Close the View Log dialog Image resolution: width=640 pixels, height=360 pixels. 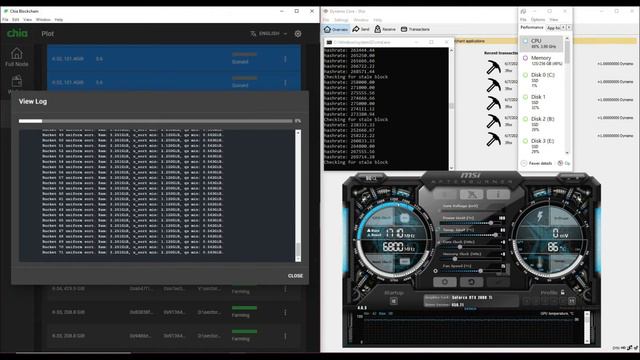coord(295,276)
